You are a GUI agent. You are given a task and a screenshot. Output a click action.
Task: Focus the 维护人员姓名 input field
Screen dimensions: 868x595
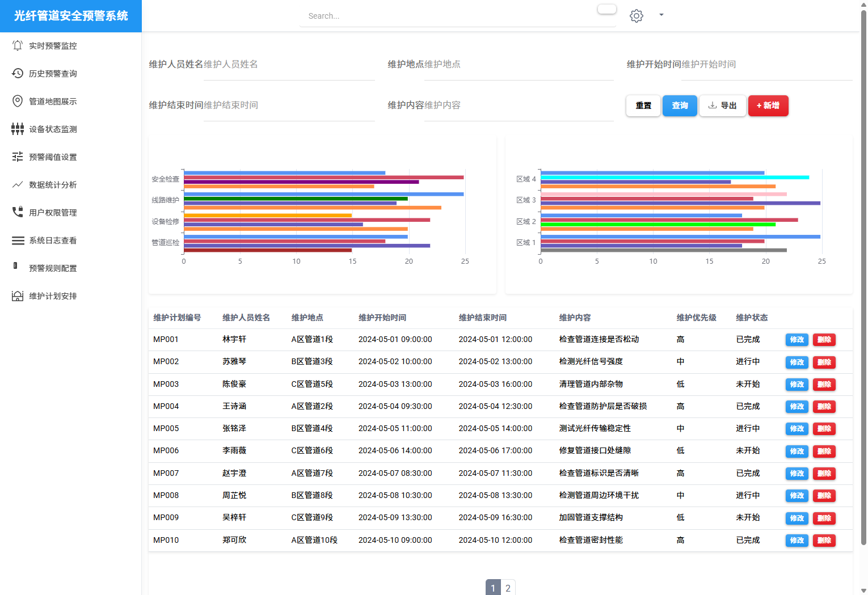288,65
